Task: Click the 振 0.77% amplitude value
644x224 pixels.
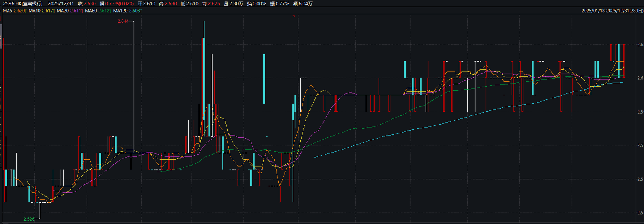Action: click(x=280, y=3)
